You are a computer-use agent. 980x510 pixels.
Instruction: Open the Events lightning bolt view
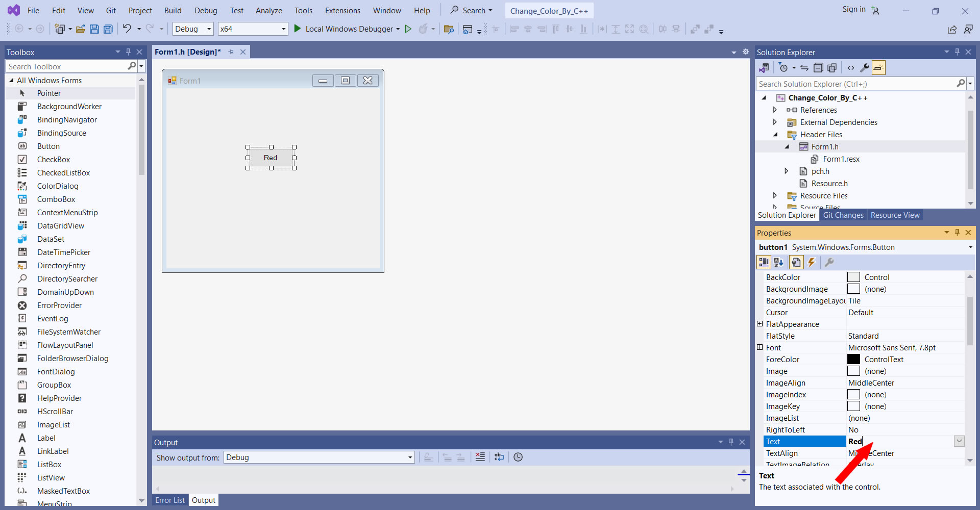click(812, 262)
